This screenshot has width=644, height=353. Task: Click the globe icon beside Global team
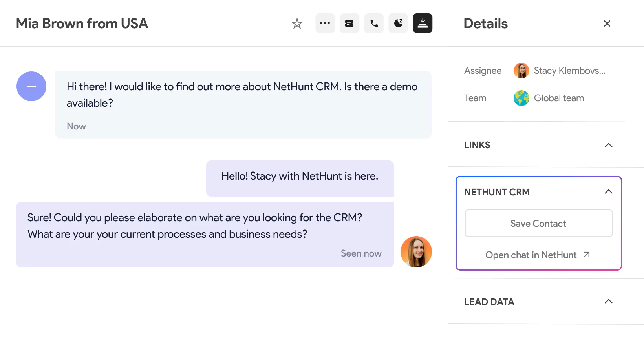click(521, 98)
